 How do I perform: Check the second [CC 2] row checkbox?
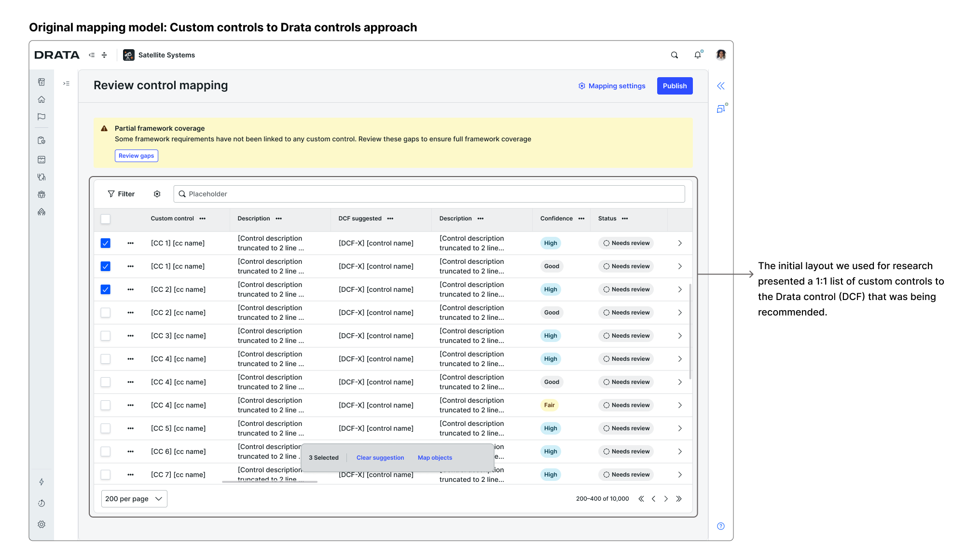click(x=106, y=313)
